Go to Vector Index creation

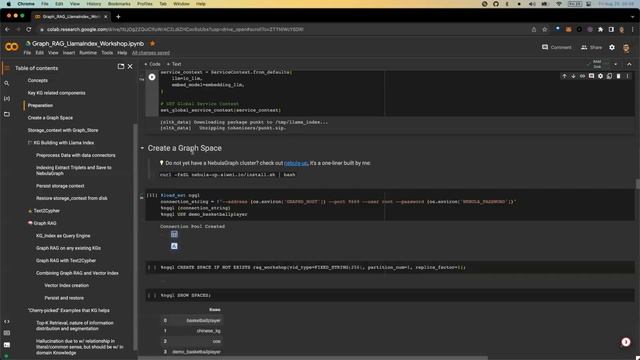[x=67, y=285]
